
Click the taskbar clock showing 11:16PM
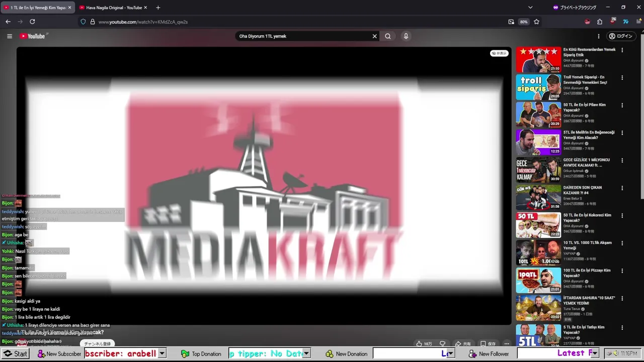pos(629,353)
